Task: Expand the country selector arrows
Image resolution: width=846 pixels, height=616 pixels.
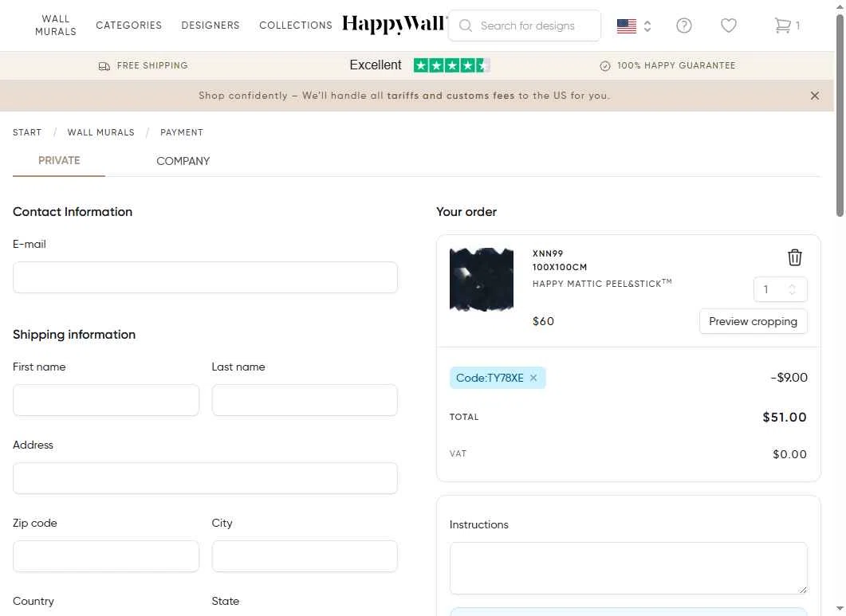Action: click(647, 26)
